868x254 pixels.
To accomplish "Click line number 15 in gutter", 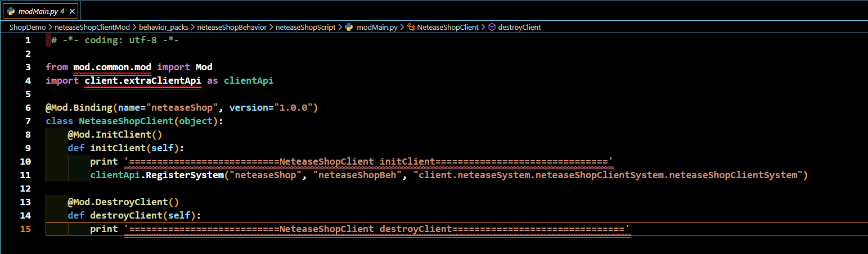I will coord(26,229).
